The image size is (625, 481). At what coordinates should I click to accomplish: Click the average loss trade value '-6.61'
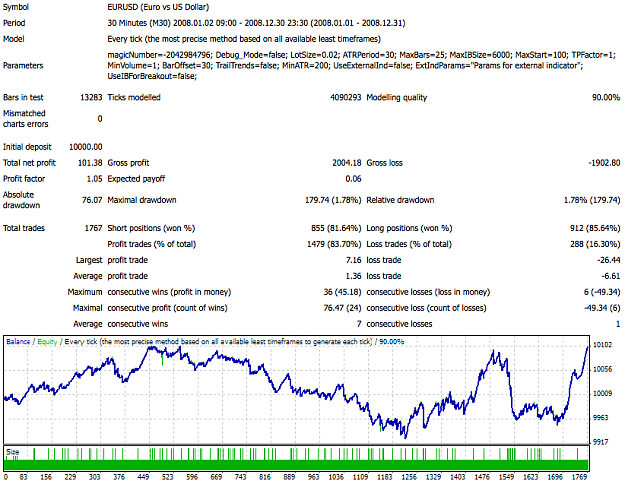tap(611, 276)
